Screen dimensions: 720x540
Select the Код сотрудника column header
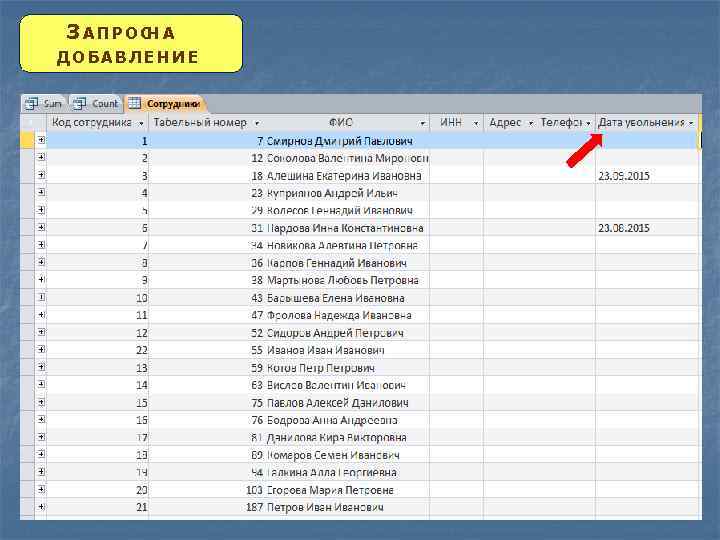[x=97, y=123]
